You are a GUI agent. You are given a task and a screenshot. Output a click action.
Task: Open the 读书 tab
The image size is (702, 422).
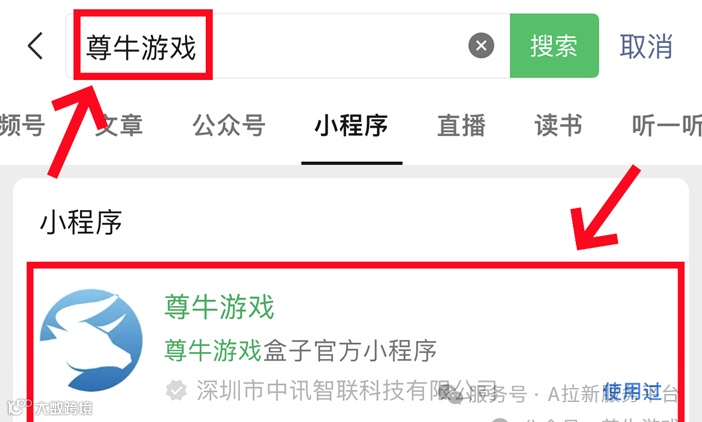pyautogui.click(x=559, y=125)
